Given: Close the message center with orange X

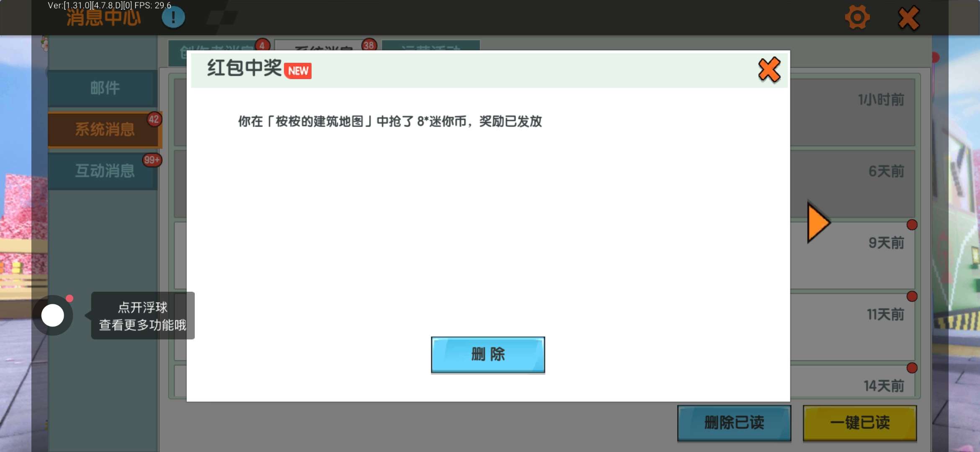Looking at the screenshot, I should coord(908,18).
